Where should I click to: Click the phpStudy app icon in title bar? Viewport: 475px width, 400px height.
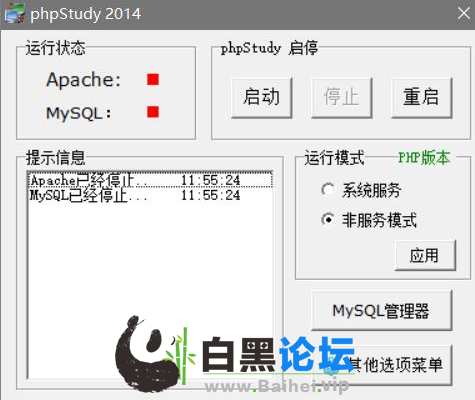14,13
